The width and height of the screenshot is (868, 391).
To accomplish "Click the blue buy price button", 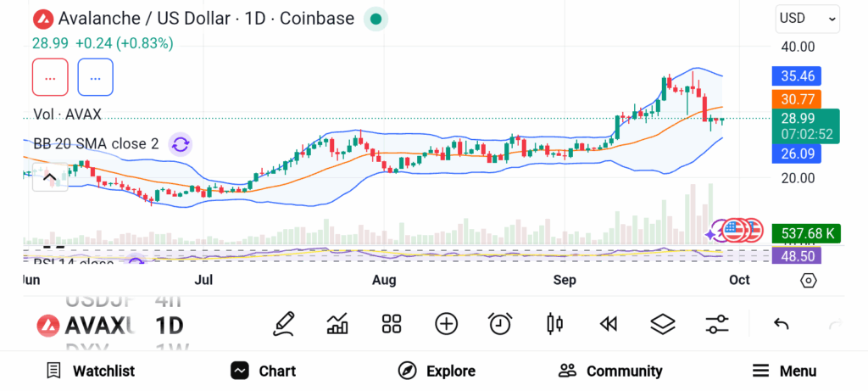I will tap(95, 78).
